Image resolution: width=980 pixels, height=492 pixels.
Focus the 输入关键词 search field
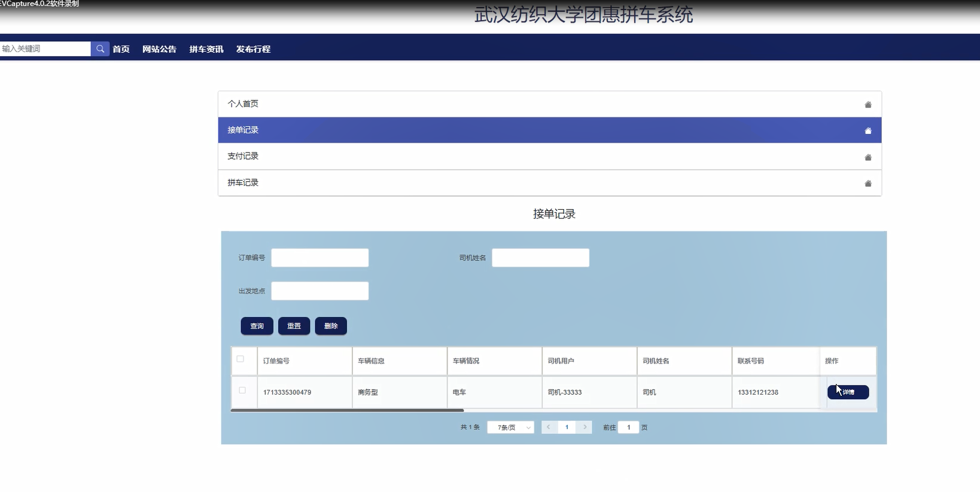45,49
